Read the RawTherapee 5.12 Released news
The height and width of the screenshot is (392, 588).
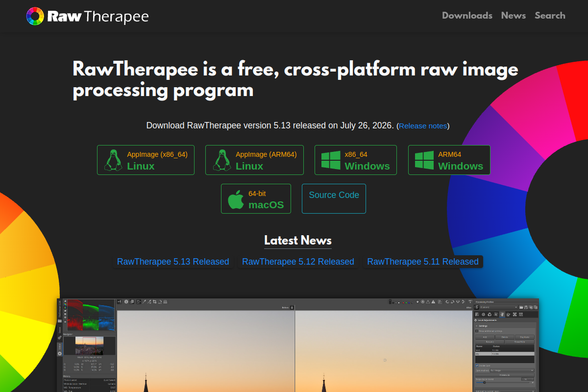(x=298, y=262)
